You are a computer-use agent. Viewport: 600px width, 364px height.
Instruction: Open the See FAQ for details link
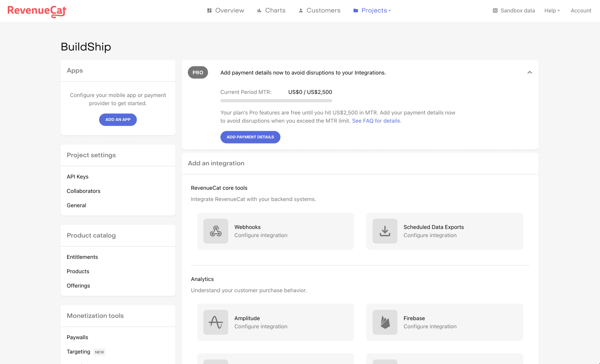375,121
